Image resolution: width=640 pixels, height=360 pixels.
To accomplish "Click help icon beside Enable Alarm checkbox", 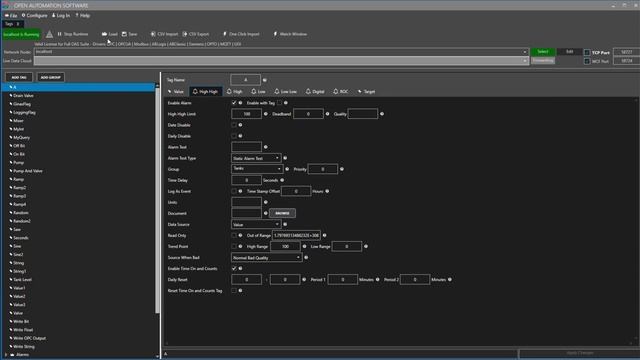I will (x=240, y=103).
